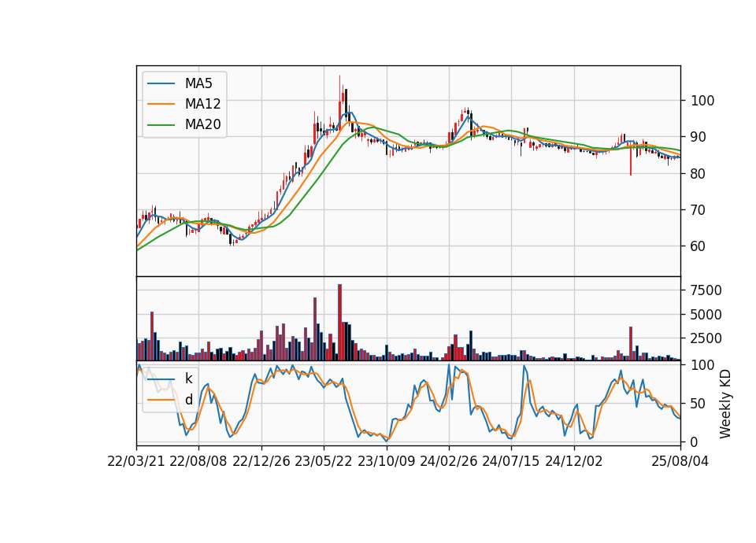
Task: Click the 24/07/15 date tick label
Action: coord(511,461)
